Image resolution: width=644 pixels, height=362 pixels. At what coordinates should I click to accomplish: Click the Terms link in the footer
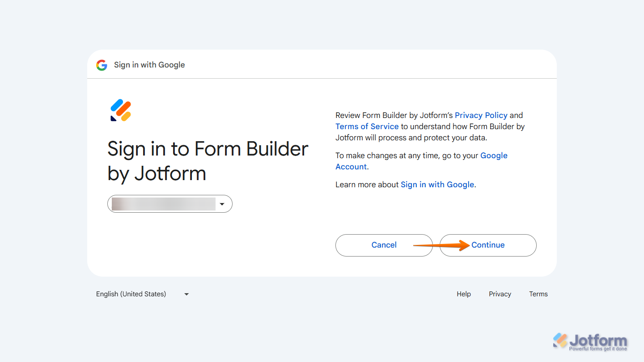click(x=538, y=294)
